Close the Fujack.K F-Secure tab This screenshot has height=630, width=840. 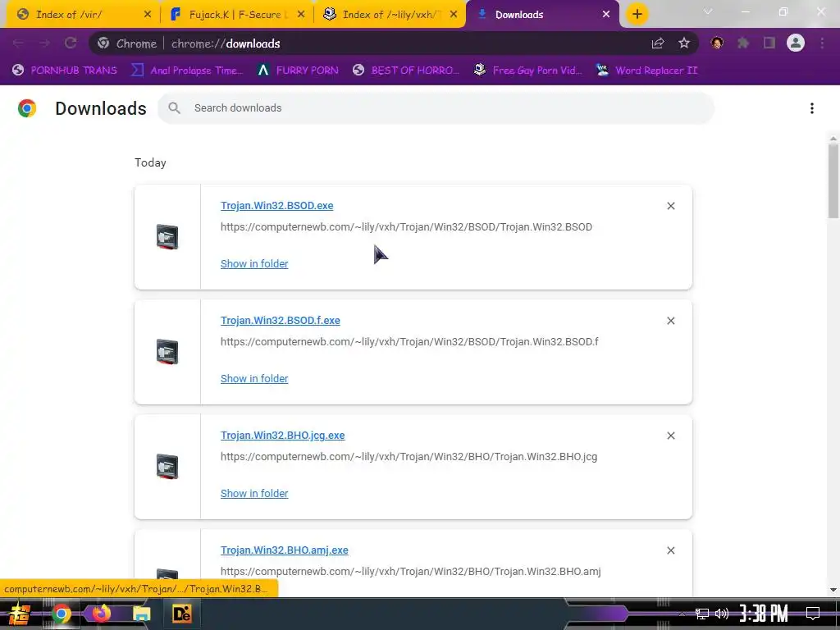pyautogui.click(x=301, y=15)
